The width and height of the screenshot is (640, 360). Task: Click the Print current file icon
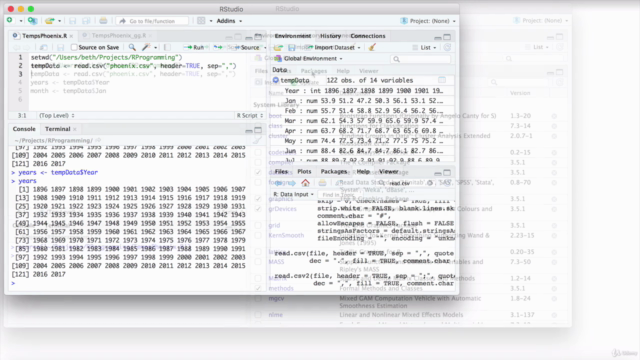103,21
